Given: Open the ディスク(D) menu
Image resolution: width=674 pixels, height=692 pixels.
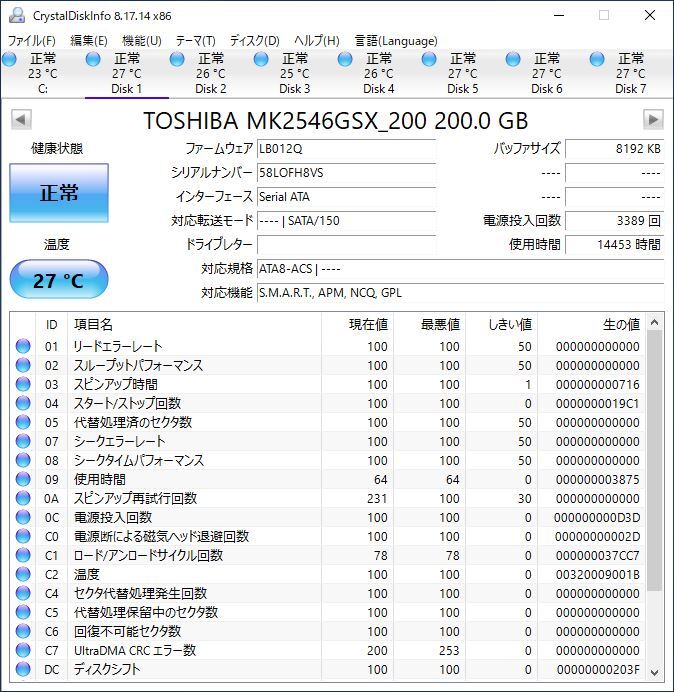Looking at the screenshot, I should click(255, 41).
